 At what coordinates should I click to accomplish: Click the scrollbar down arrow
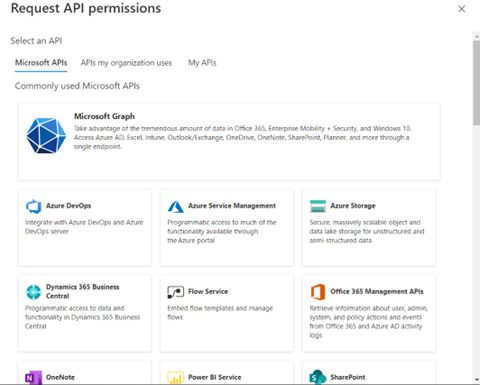(x=476, y=379)
